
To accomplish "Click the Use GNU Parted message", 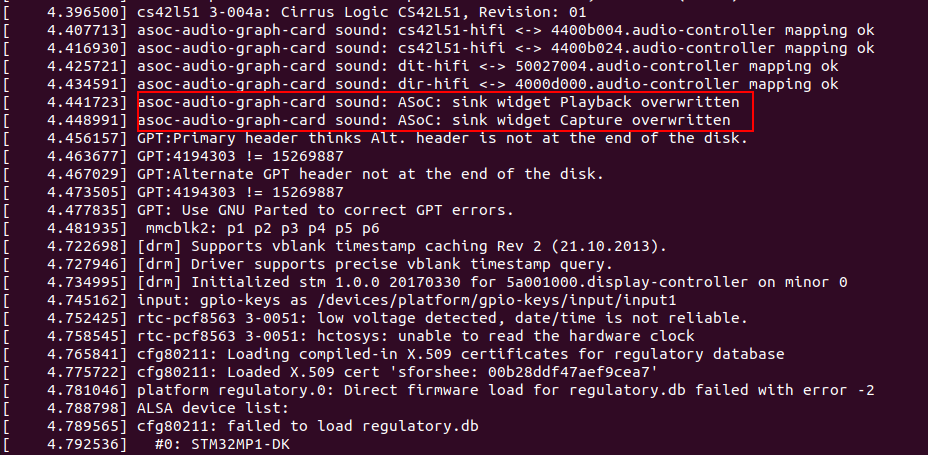I will point(325,210).
